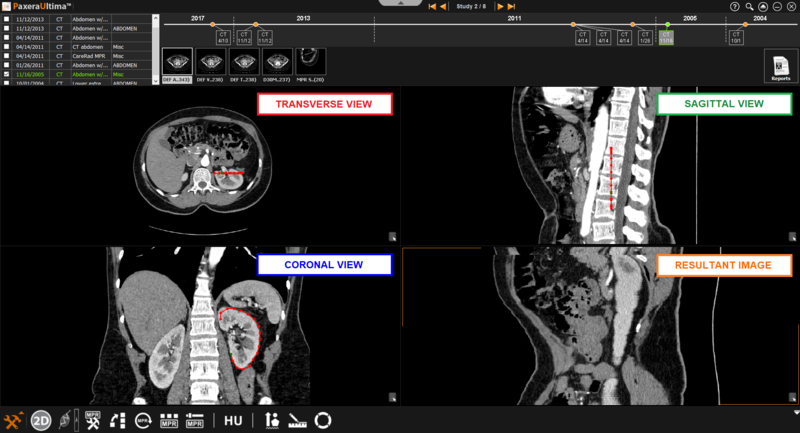Select the MPR series thumbnail

310,65
